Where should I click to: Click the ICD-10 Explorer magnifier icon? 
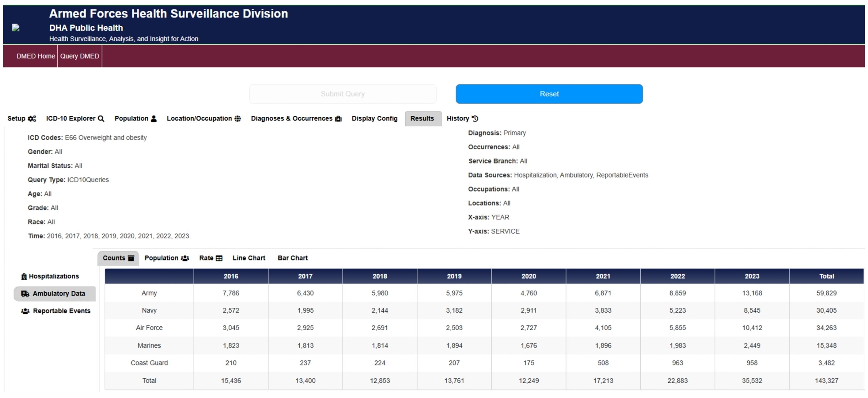click(101, 119)
